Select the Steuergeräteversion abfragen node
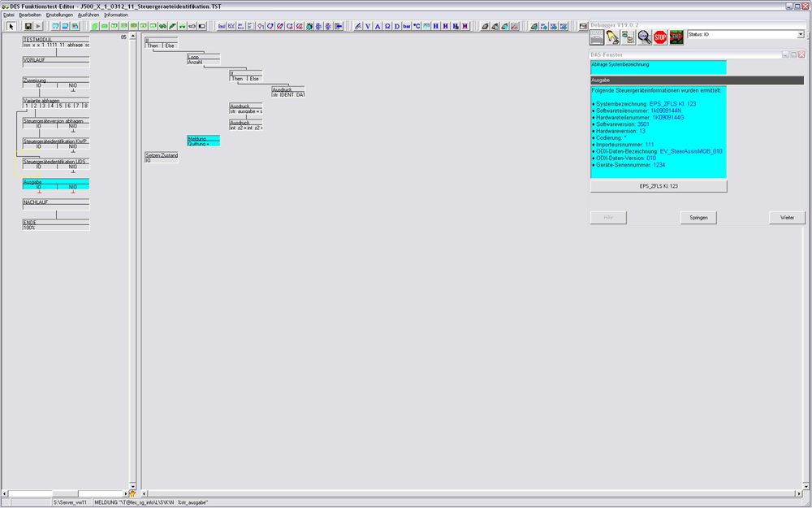 coord(56,124)
